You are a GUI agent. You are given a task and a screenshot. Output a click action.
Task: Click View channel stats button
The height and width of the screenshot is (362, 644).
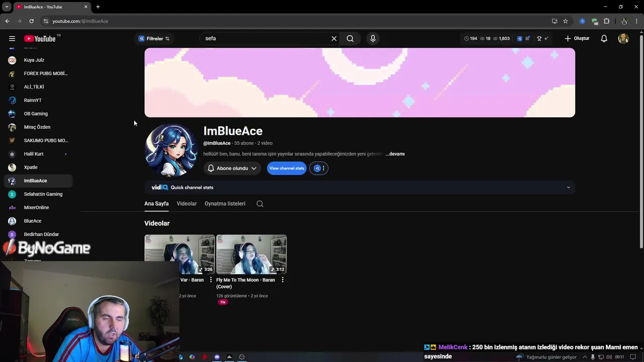pos(286,168)
